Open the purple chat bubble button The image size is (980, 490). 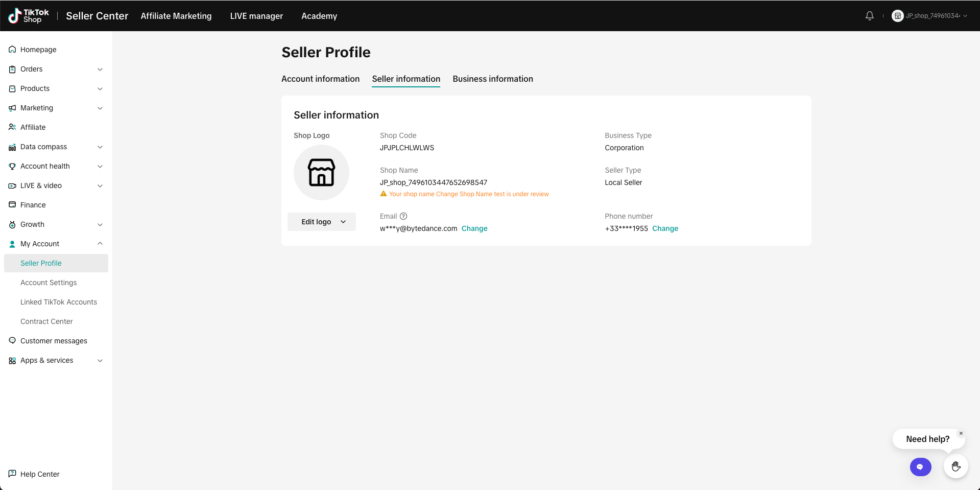tap(920, 466)
